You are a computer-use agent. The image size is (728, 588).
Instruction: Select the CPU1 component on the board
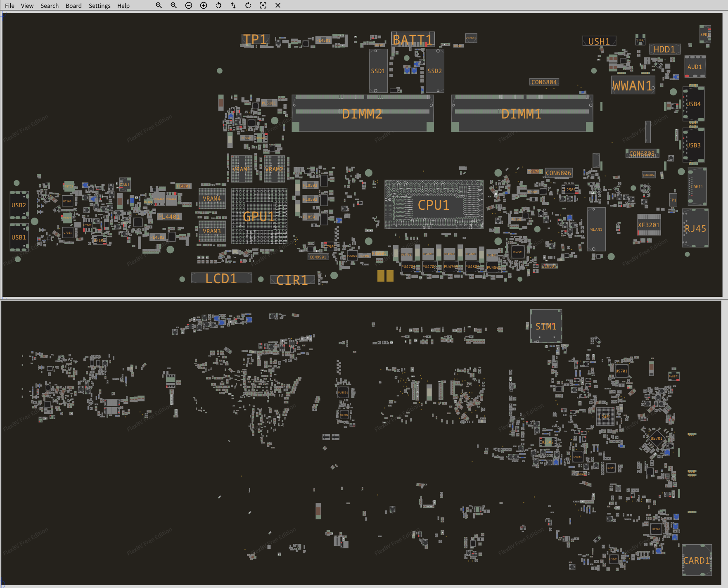434,205
